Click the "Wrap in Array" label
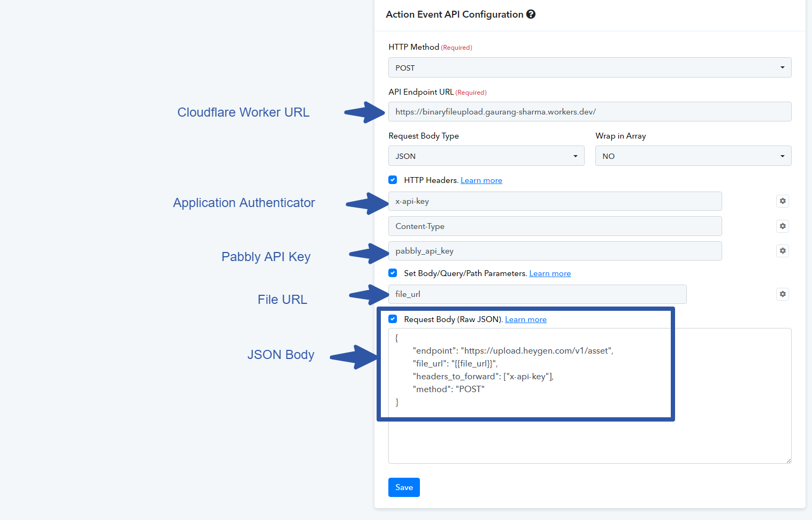Image resolution: width=812 pixels, height=520 pixels. (621, 136)
